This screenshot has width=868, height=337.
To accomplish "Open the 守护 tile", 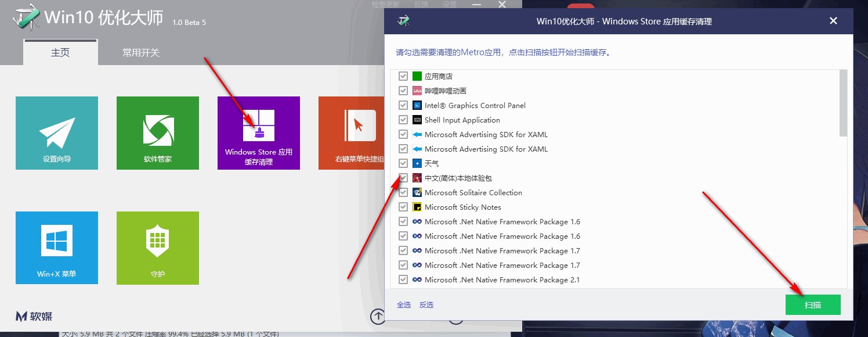I will (157, 248).
